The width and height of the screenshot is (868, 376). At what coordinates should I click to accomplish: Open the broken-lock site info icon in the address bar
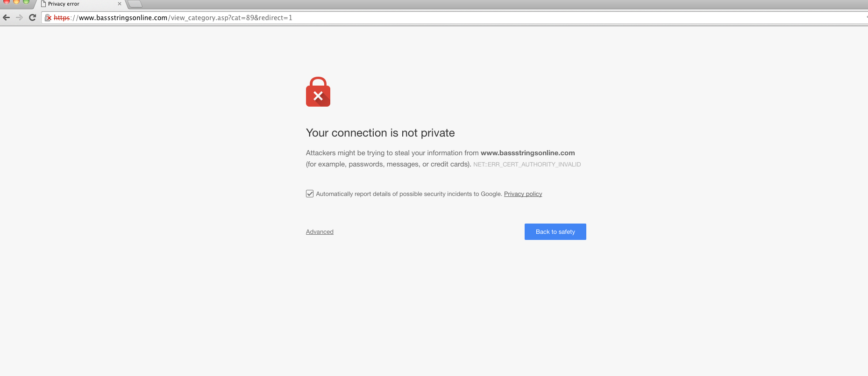pos(48,18)
